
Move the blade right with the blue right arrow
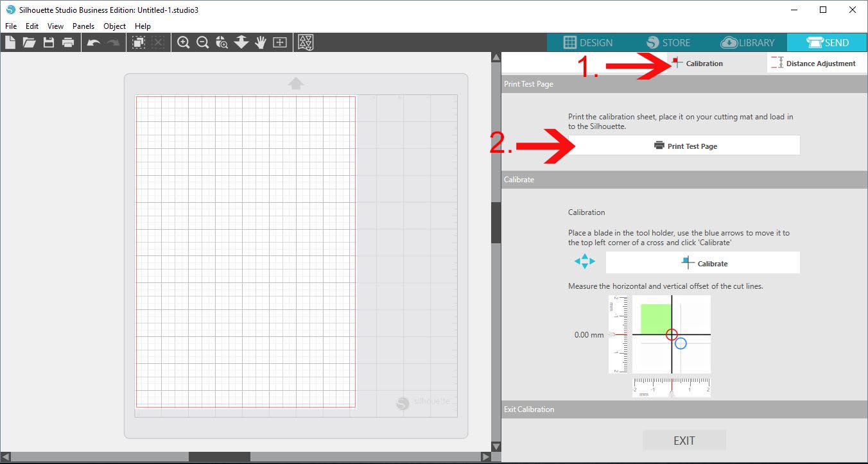(593, 262)
